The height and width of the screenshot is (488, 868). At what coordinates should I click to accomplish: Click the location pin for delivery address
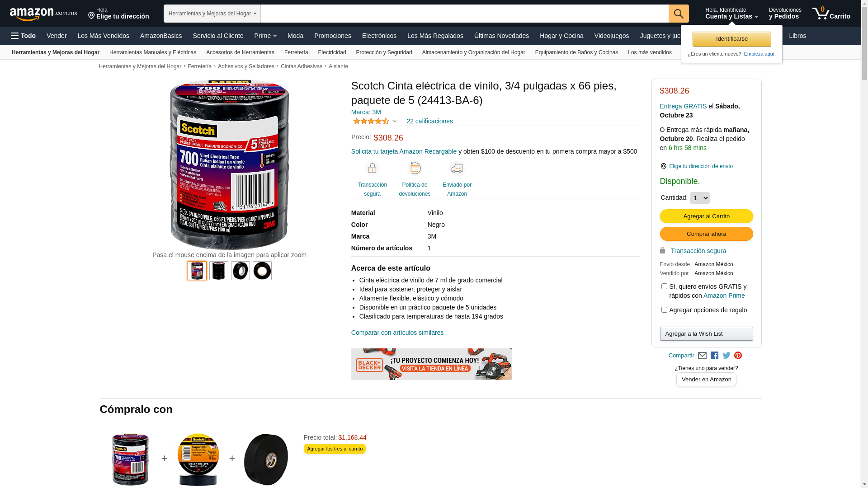pyautogui.click(x=663, y=166)
